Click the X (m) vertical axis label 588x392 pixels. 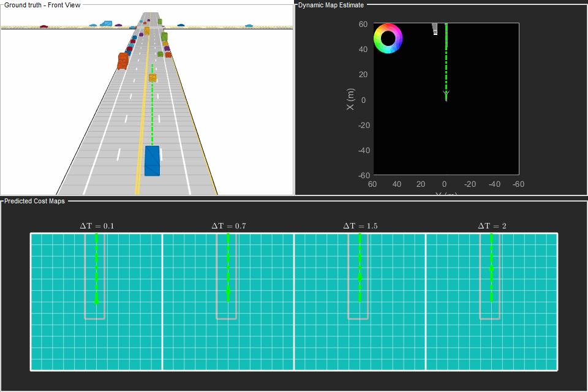point(350,98)
